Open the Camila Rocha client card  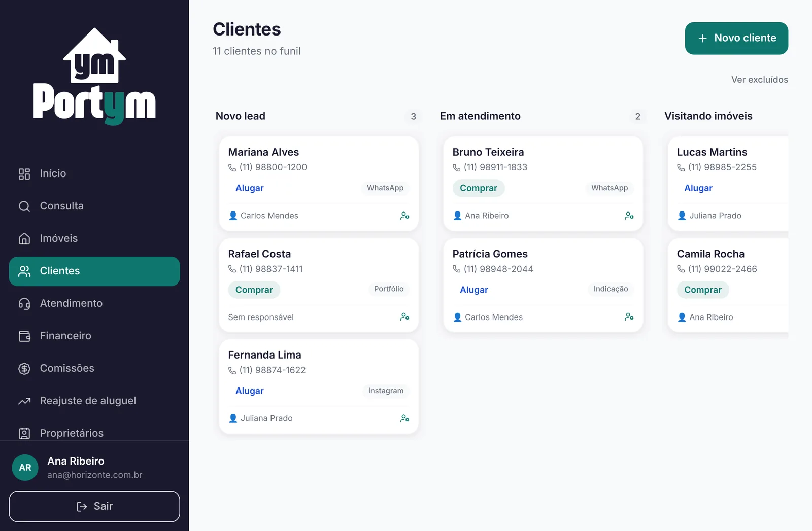(728, 285)
